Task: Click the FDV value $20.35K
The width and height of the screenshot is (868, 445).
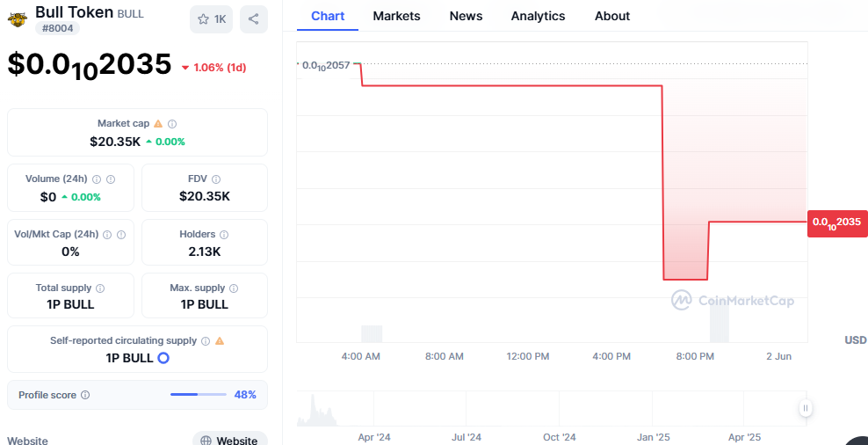Action: click(x=205, y=195)
